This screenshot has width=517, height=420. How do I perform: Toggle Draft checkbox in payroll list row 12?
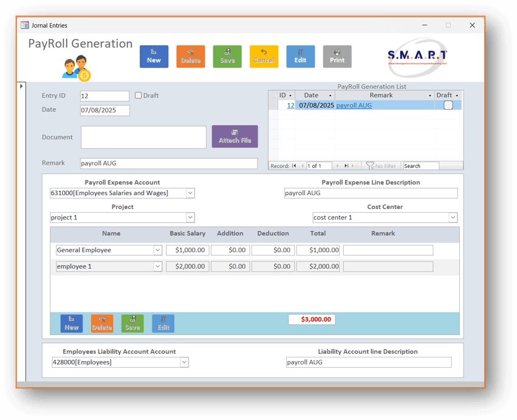448,105
